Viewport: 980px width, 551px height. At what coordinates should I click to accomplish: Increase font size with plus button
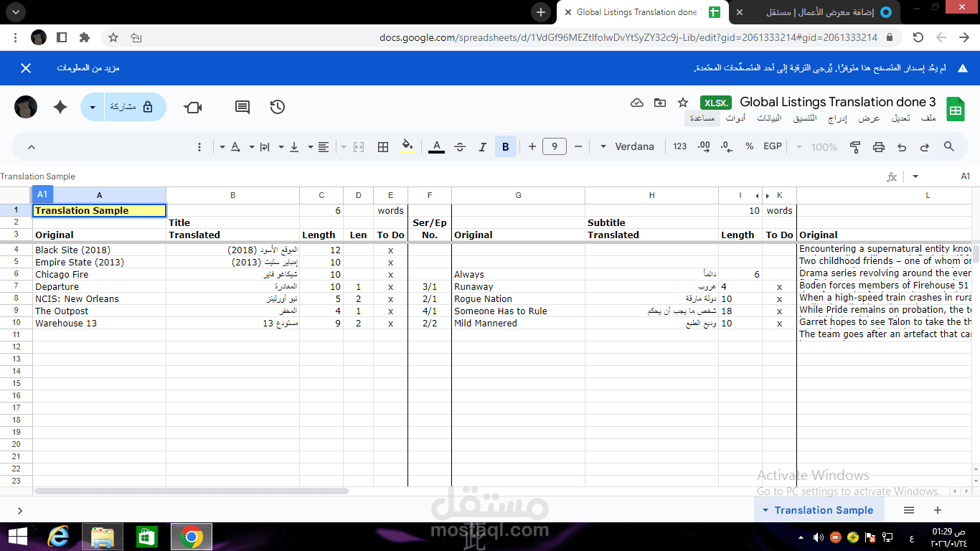pyautogui.click(x=532, y=146)
